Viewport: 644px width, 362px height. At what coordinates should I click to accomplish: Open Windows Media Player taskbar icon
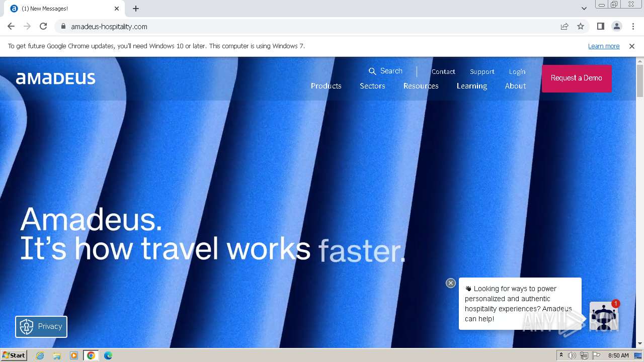[x=74, y=355]
